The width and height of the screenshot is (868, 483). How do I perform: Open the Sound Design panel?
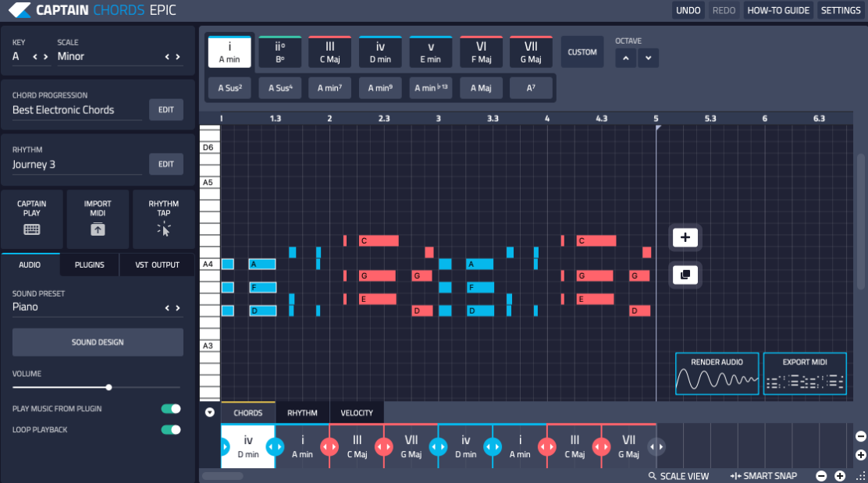click(x=97, y=342)
